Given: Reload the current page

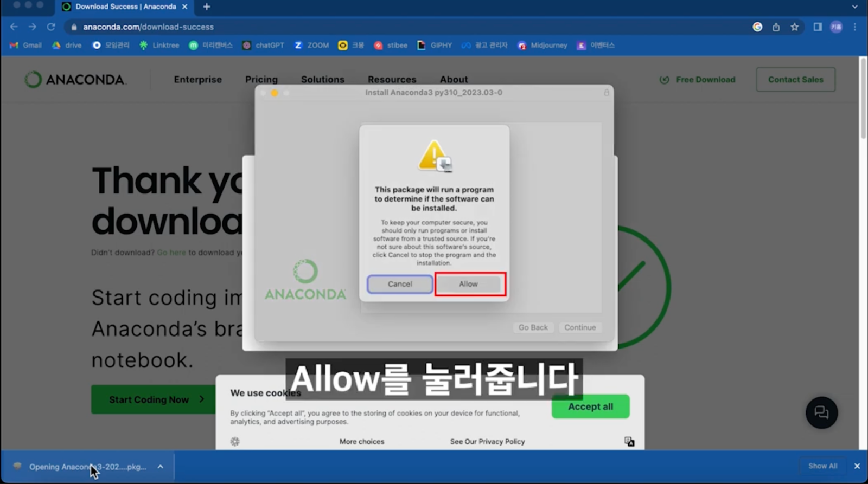Looking at the screenshot, I should coord(51,27).
